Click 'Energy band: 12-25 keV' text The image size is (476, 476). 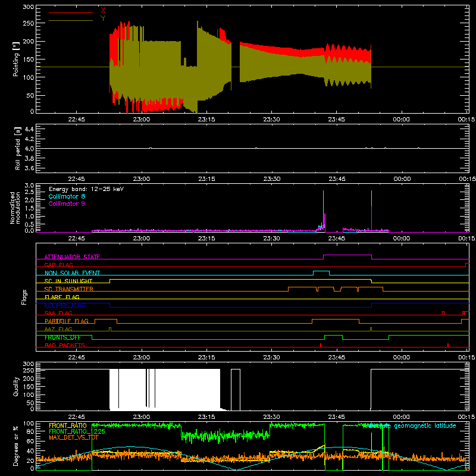(x=86, y=189)
